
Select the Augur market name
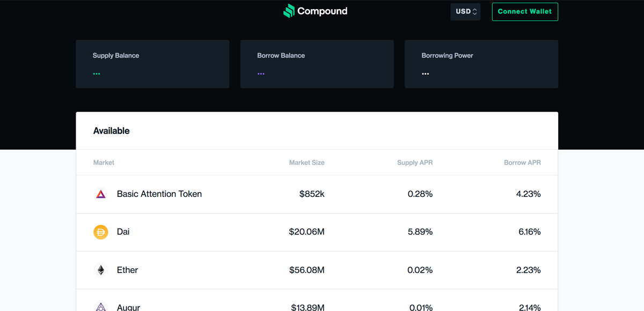128,307
